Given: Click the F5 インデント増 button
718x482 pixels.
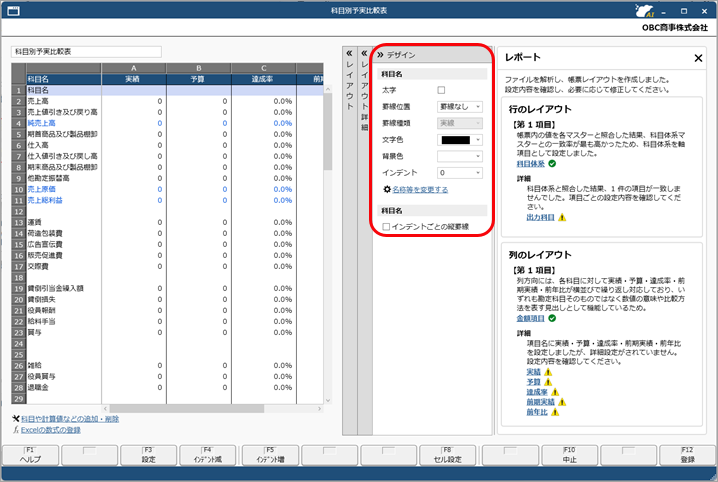Looking at the screenshot, I should tap(270, 455).
